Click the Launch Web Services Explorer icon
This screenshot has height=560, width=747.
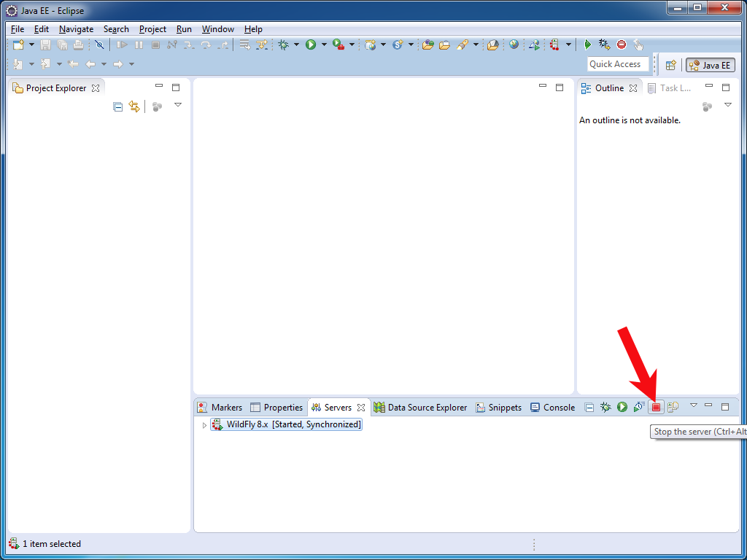tap(535, 44)
